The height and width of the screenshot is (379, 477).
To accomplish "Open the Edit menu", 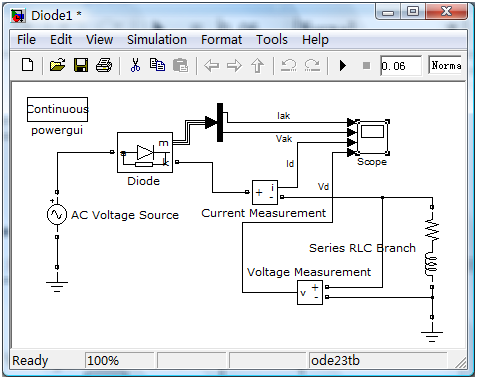I will (61, 40).
